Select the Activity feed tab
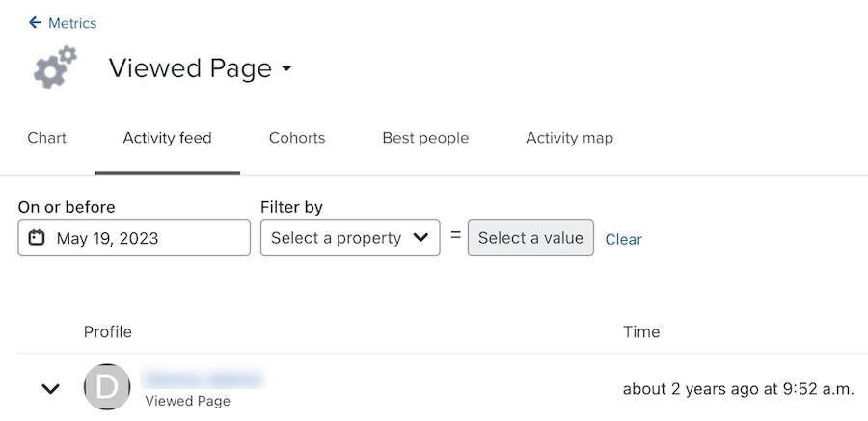Image resolution: width=868 pixels, height=421 pixels. (x=167, y=138)
